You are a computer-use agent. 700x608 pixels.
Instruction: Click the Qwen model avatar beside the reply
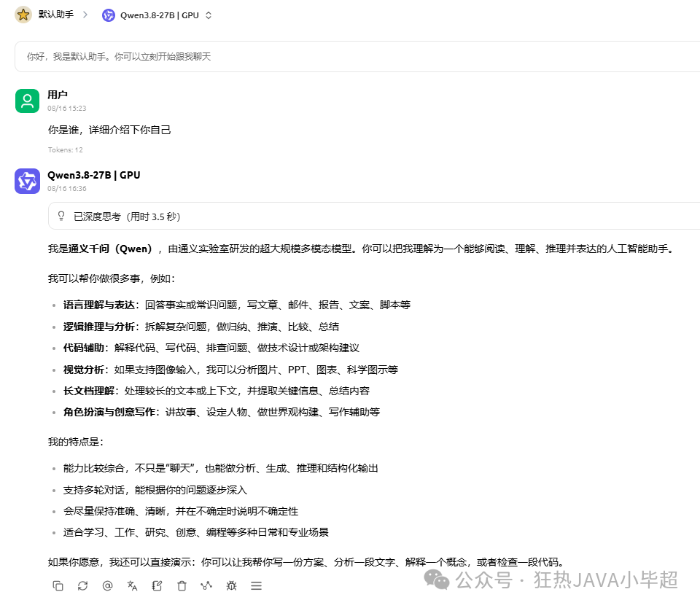tap(27, 182)
